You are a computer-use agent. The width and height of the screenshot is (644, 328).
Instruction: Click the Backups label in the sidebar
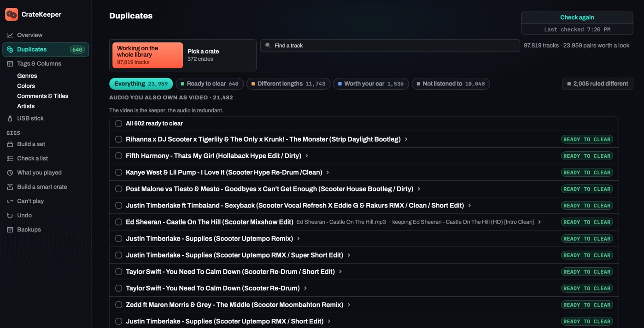[29, 230]
